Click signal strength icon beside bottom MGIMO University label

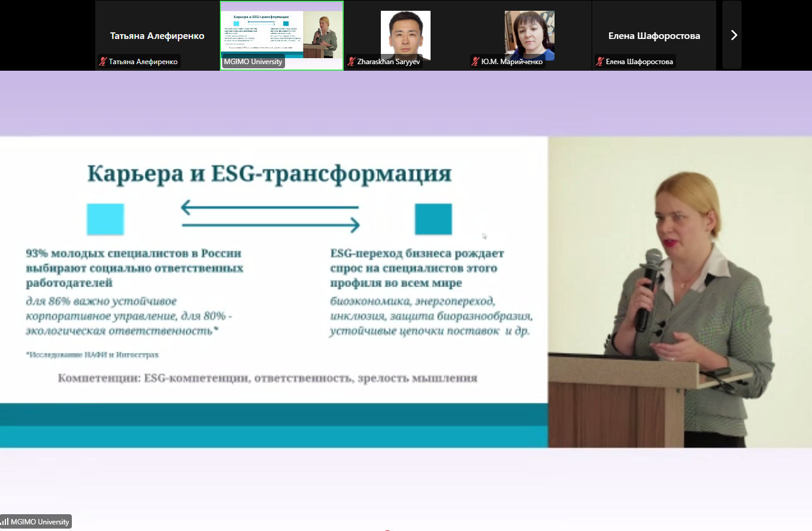coord(5,522)
